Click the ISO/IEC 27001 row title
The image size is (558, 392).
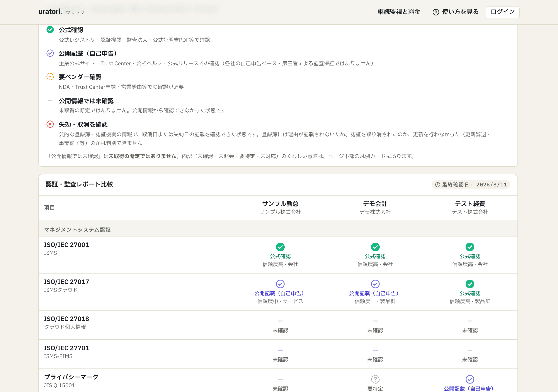pos(66,245)
